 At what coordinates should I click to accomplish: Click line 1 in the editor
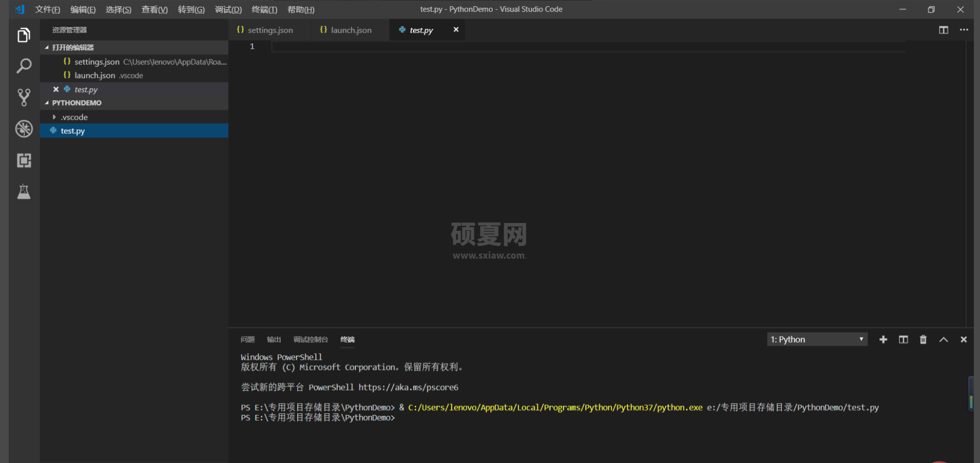(x=588, y=46)
